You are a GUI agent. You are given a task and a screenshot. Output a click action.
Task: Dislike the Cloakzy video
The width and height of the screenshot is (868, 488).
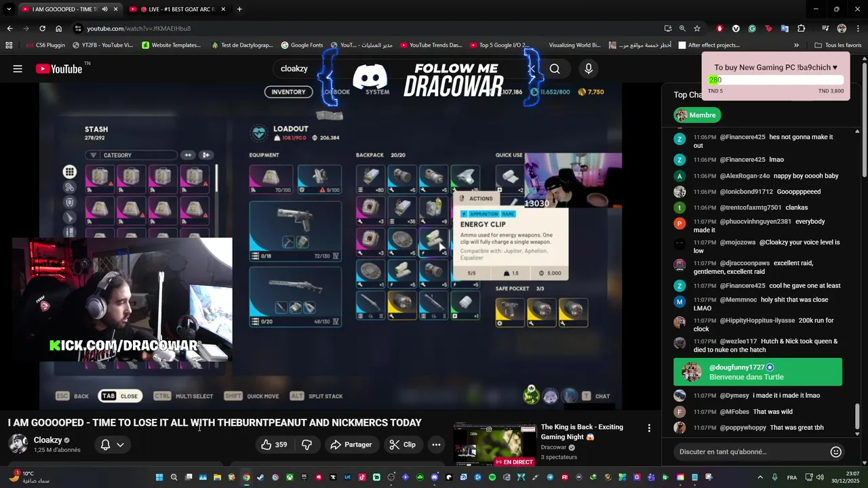(x=307, y=445)
